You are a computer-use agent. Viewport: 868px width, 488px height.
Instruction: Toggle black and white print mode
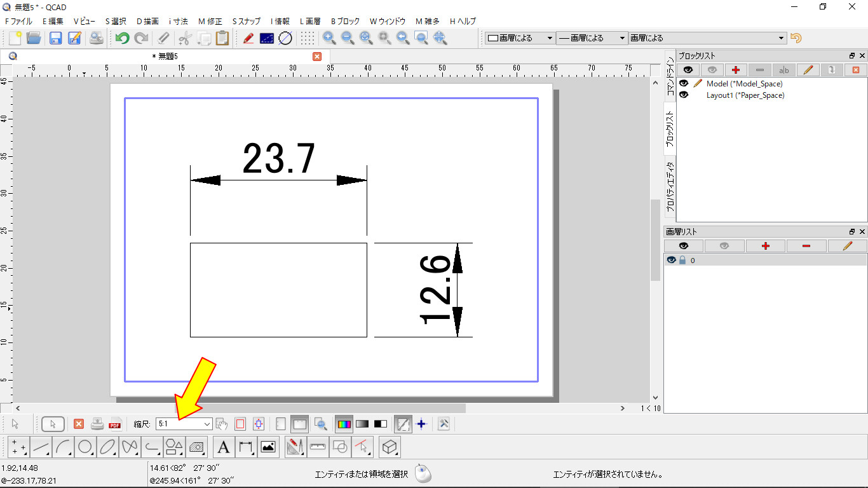(x=381, y=424)
